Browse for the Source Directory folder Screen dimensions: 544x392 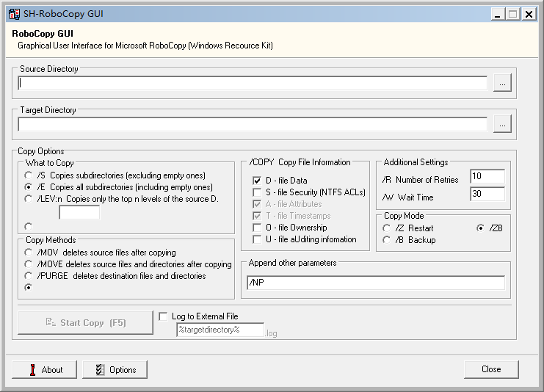[501, 84]
